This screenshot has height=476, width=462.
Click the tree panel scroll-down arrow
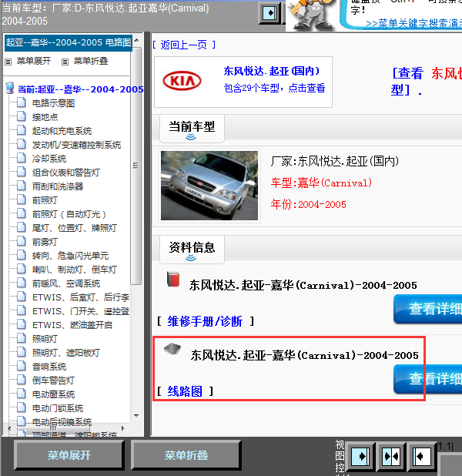pos(136,416)
